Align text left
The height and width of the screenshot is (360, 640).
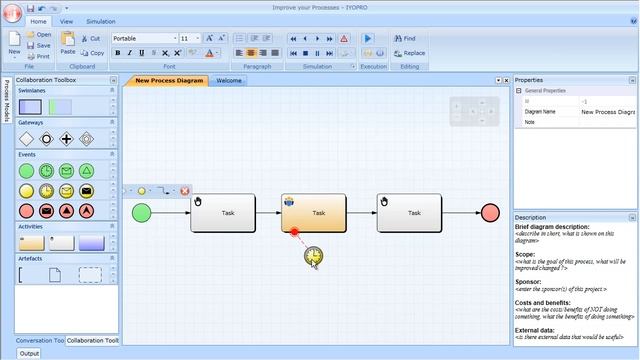pyautogui.click(x=239, y=53)
